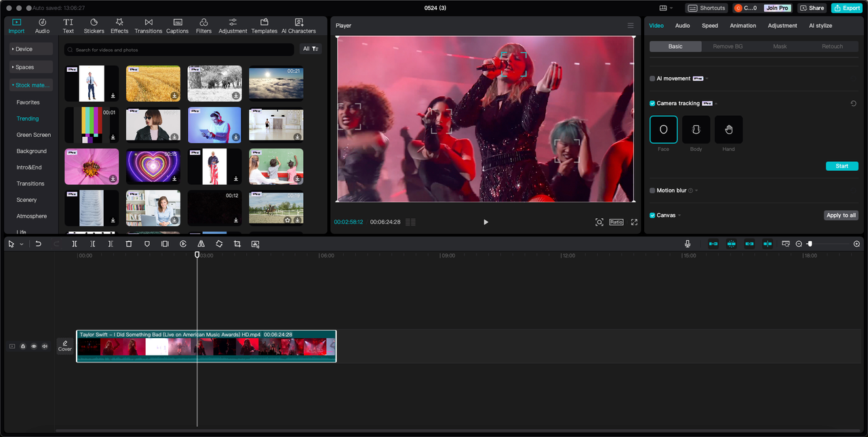Image resolution: width=868 pixels, height=437 pixels.
Task: Click the player scan focus icon beside Ratio
Action: click(x=599, y=222)
